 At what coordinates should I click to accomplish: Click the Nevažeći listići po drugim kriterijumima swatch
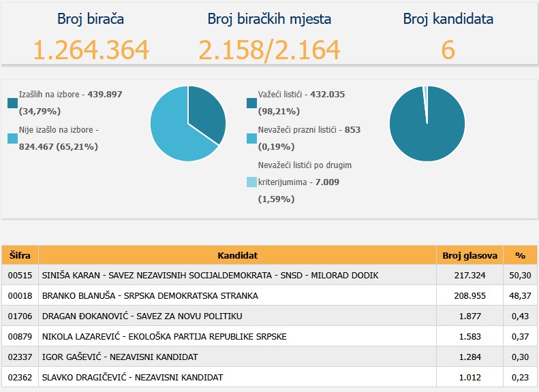click(251, 182)
